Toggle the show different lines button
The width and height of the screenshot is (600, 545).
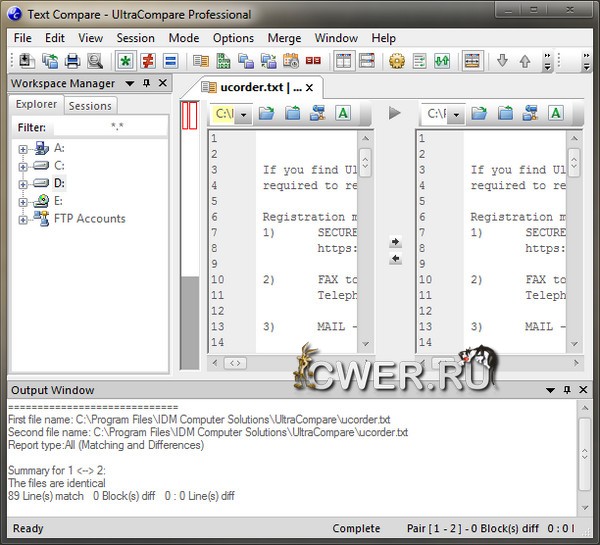coord(148,62)
